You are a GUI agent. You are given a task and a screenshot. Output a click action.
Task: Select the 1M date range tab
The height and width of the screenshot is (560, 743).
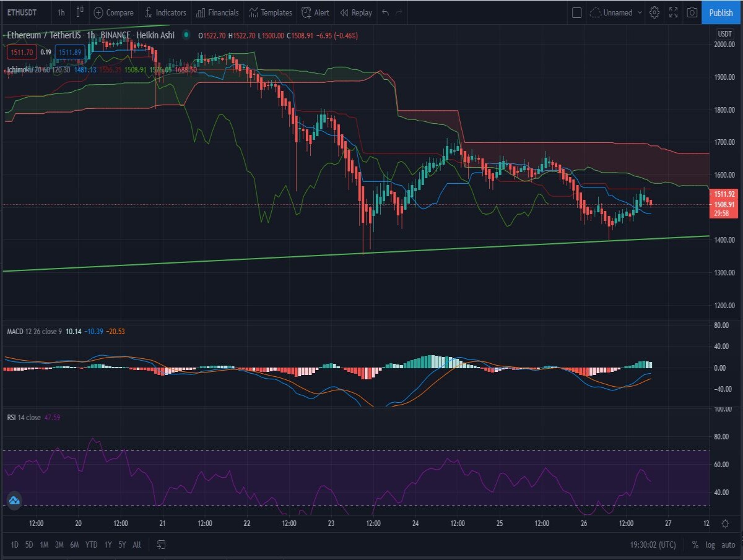click(x=44, y=545)
